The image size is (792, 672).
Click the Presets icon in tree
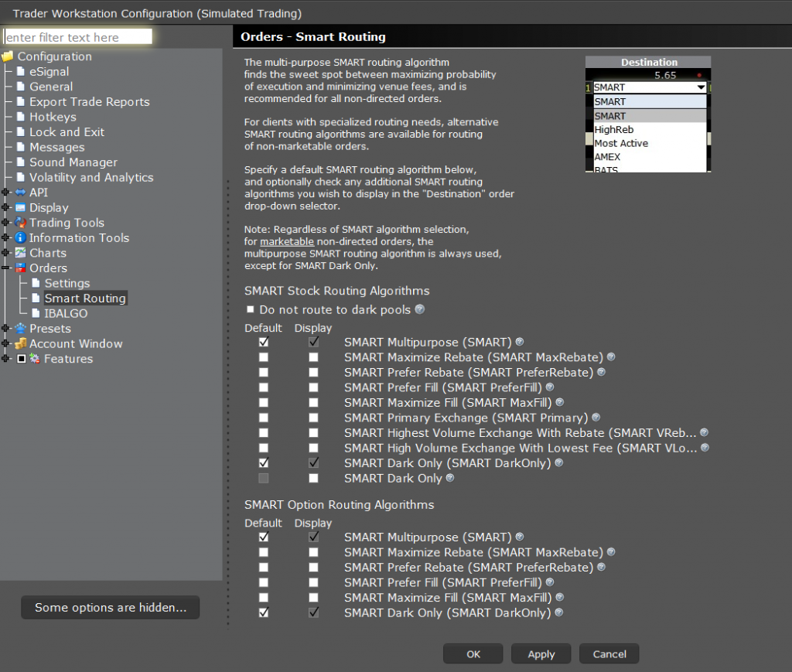(20, 329)
